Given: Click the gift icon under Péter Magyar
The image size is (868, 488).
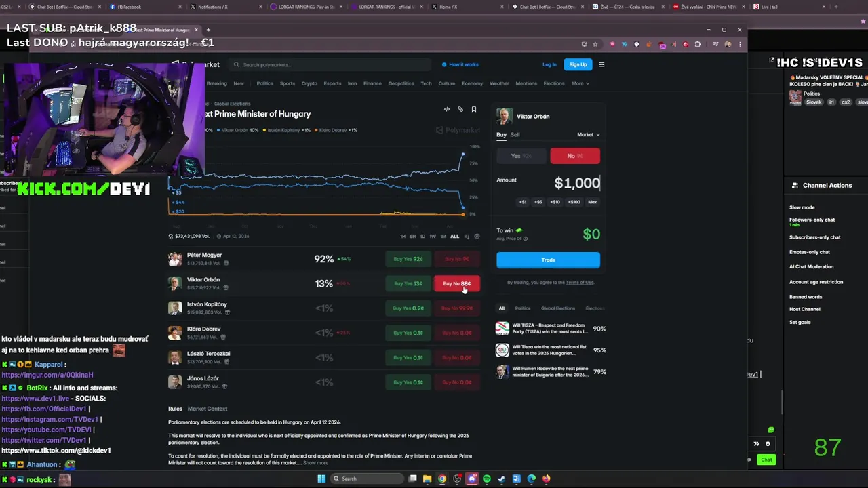Looking at the screenshot, I should point(226,263).
